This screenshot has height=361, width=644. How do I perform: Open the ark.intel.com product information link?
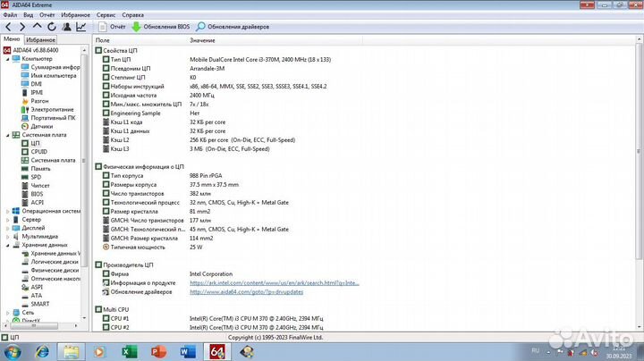tap(274, 282)
